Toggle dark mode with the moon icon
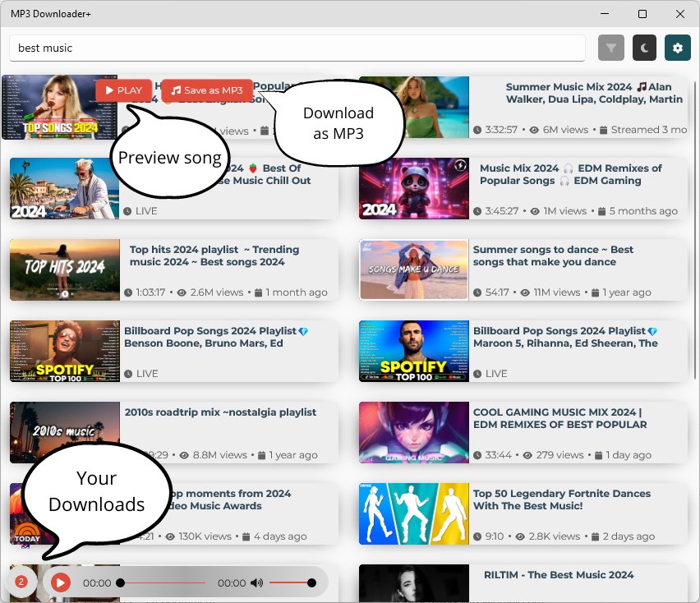This screenshot has height=603, width=700. point(644,48)
